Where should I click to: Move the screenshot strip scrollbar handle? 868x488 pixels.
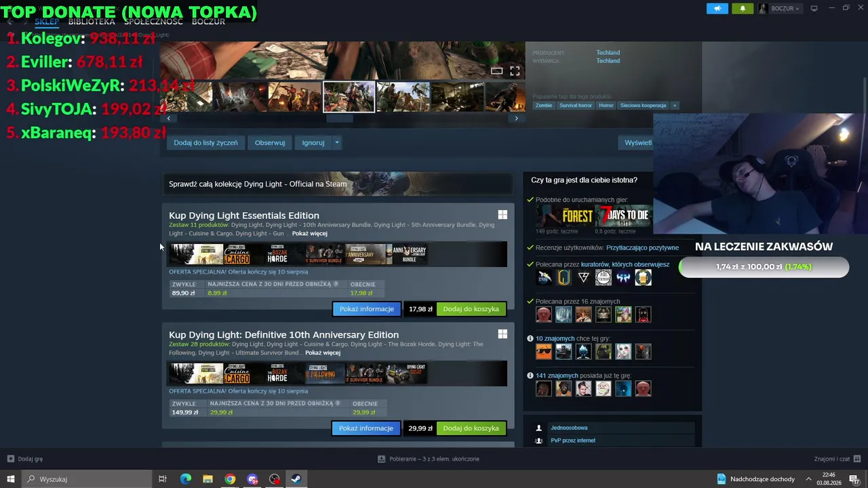coord(339,119)
